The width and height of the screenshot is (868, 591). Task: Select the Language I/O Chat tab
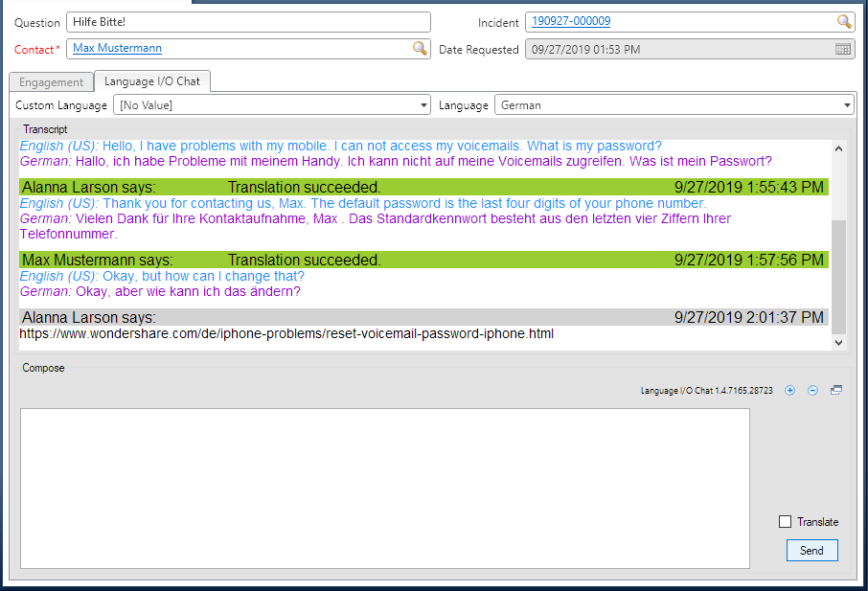[x=152, y=81]
